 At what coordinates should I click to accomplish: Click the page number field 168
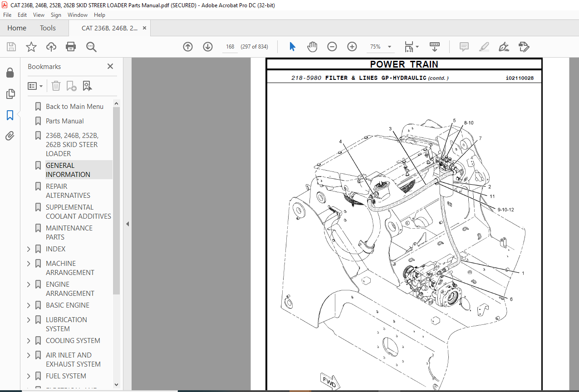click(230, 47)
